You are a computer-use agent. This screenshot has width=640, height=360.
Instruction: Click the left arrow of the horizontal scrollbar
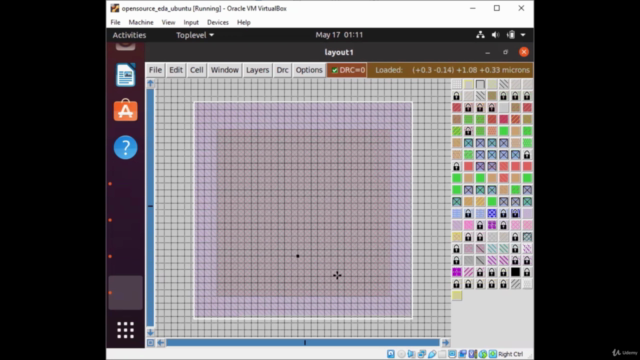[161, 342]
